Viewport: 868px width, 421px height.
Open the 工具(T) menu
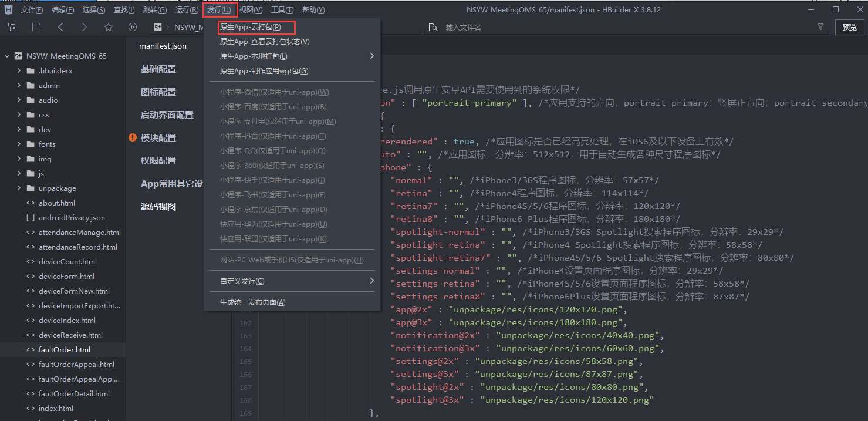(x=282, y=10)
